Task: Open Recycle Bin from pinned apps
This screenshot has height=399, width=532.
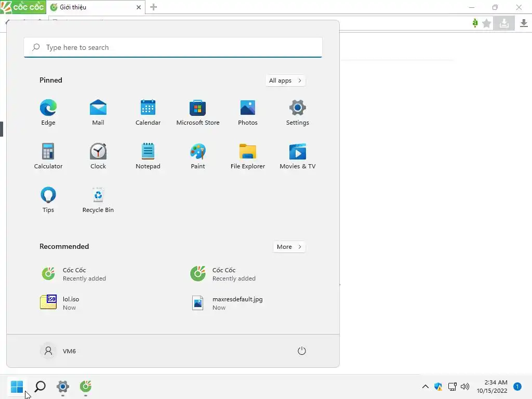Action: (98, 200)
